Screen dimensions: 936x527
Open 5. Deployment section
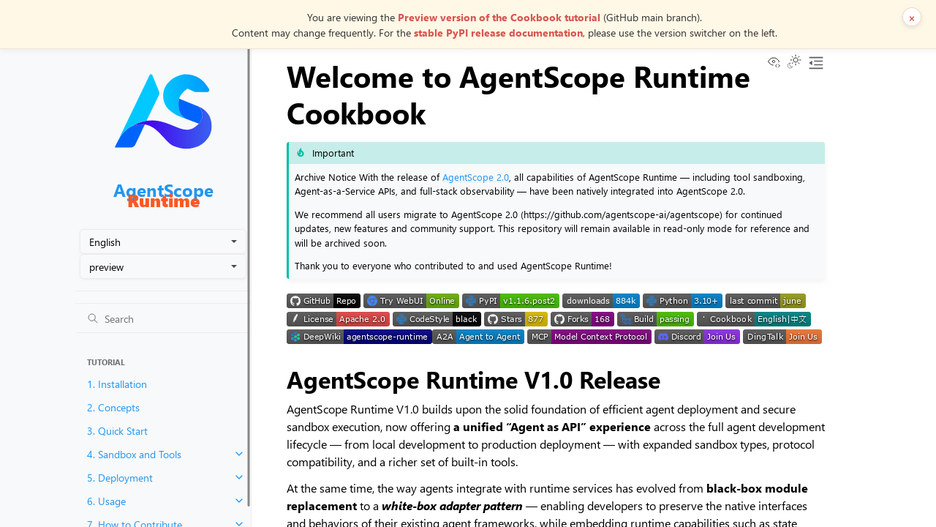[x=119, y=478]
